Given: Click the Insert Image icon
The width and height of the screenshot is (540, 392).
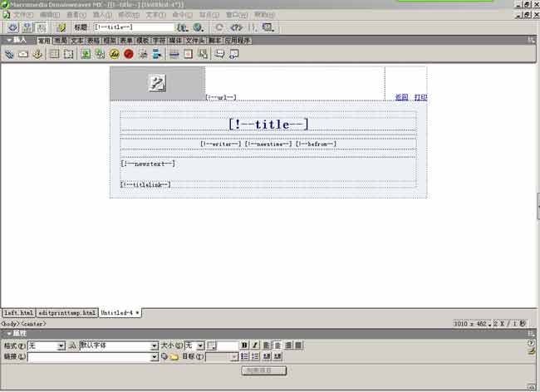Looking at the screenshot, I should (85, 54).
